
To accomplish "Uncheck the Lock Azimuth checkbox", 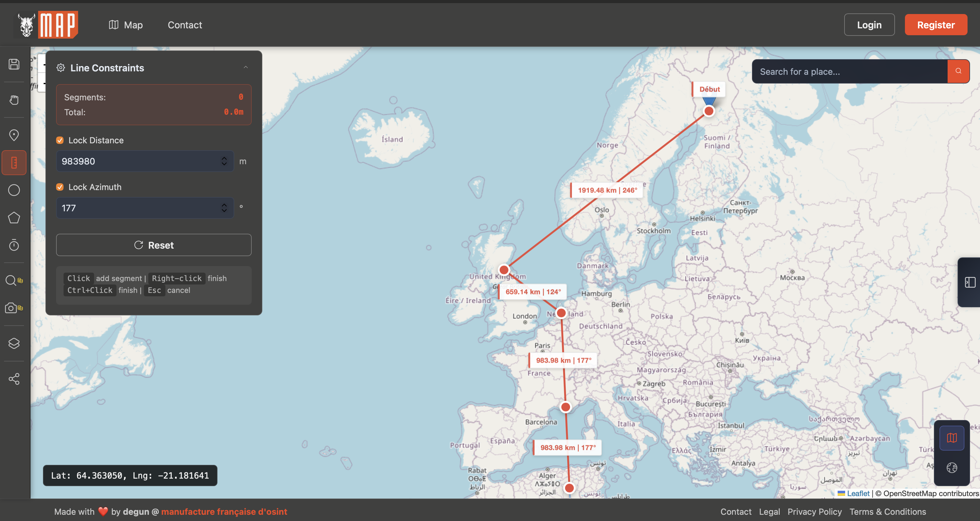I will [x=60, y=187].
